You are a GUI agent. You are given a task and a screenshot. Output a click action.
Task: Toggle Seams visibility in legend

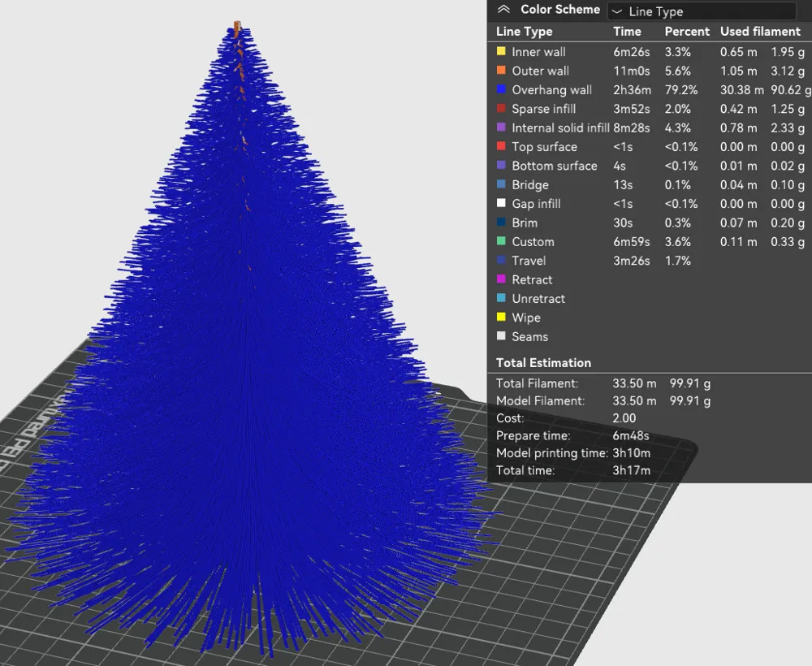pos(529,336)
